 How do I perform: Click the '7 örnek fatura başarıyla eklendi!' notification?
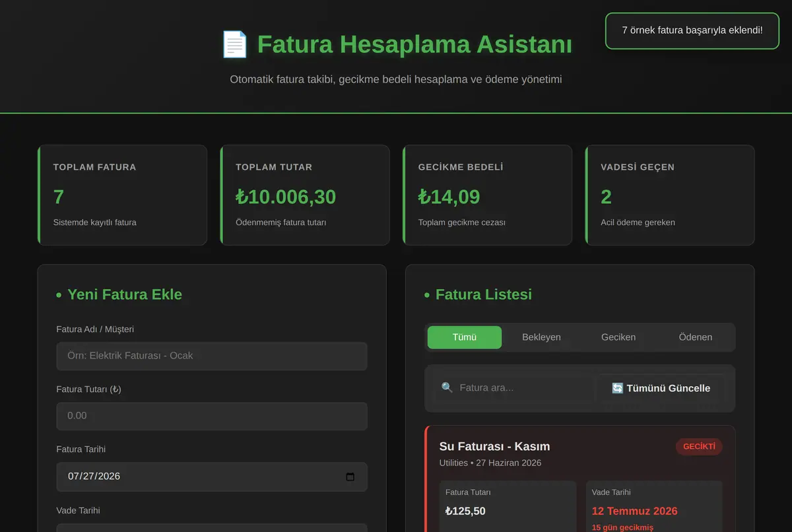692,30
